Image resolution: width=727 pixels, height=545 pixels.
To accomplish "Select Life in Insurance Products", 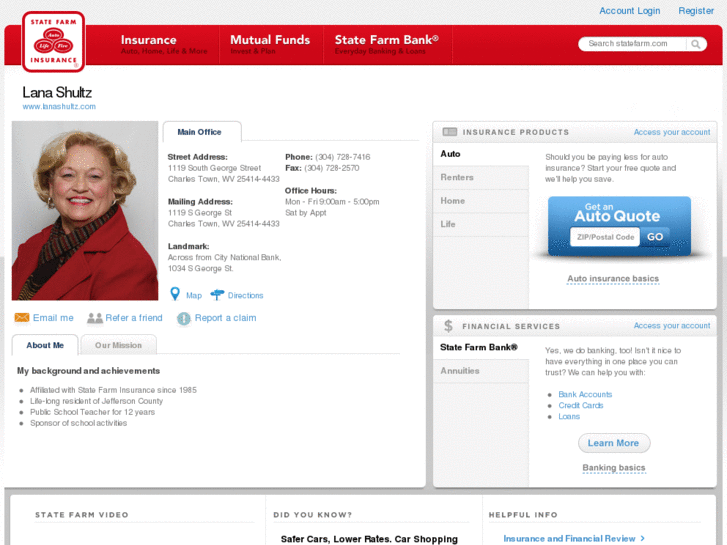I will tap(481, 224).
